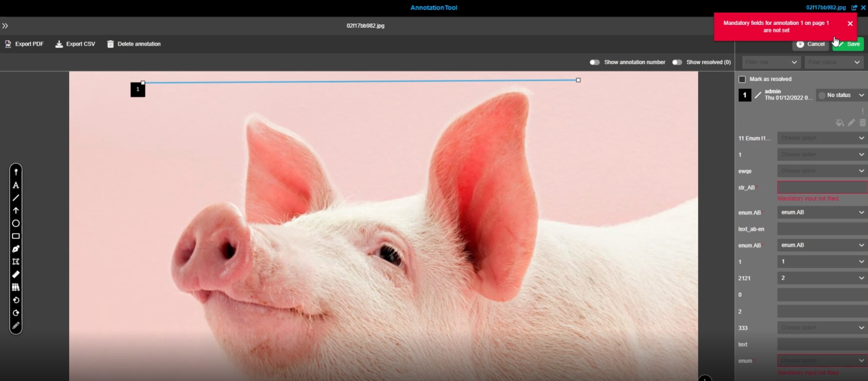This screenshot has width=868, height=381.
Task: Pick the circle shape tool
Action: point(16,224)
